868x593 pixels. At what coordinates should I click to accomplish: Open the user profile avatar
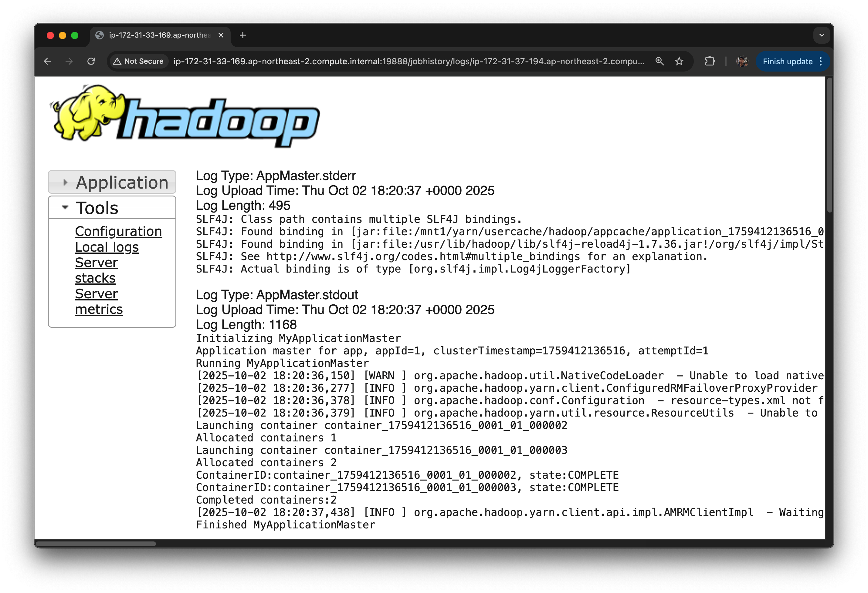coord(742,61)
